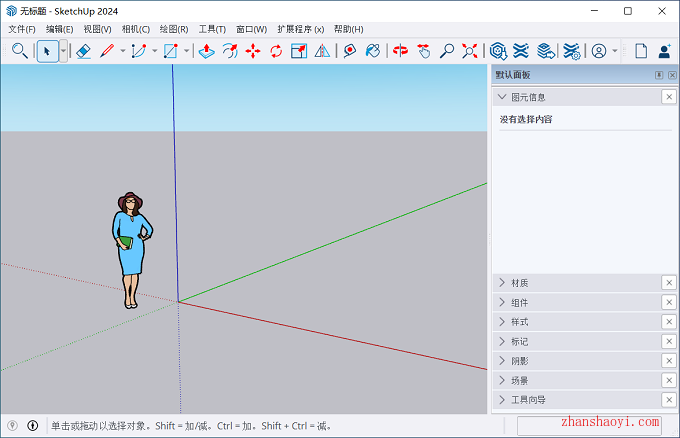
Task: Open the Line tool dropdown arrow
Action: 123,51
